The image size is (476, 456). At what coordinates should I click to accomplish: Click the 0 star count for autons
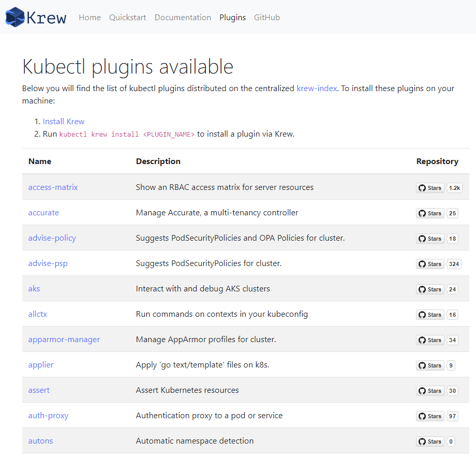point(451,442)
